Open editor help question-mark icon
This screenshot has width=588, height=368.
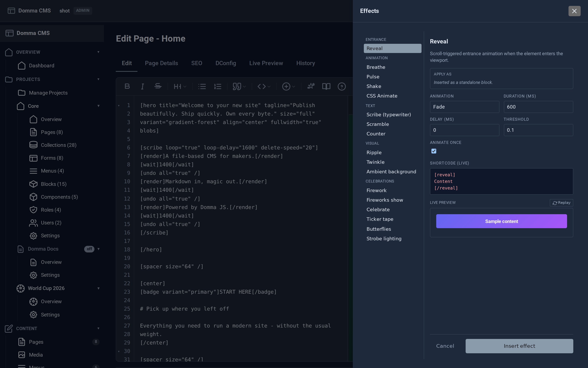[342, 86]
